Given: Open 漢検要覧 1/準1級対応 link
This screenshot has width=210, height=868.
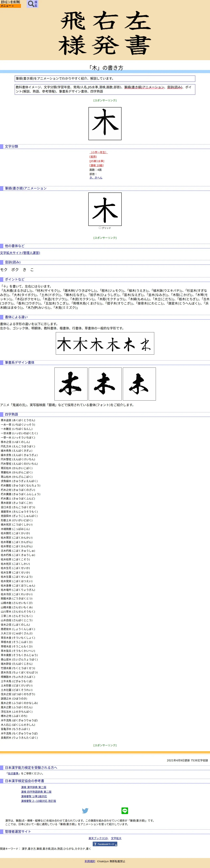Looking at the screenshot, I should click(x=34, y=797).
